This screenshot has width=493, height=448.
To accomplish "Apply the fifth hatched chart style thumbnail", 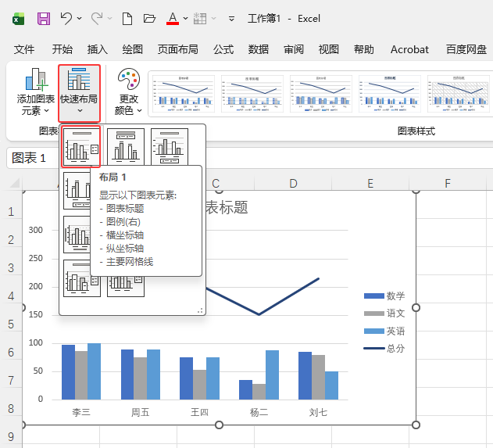I will 459,94.
